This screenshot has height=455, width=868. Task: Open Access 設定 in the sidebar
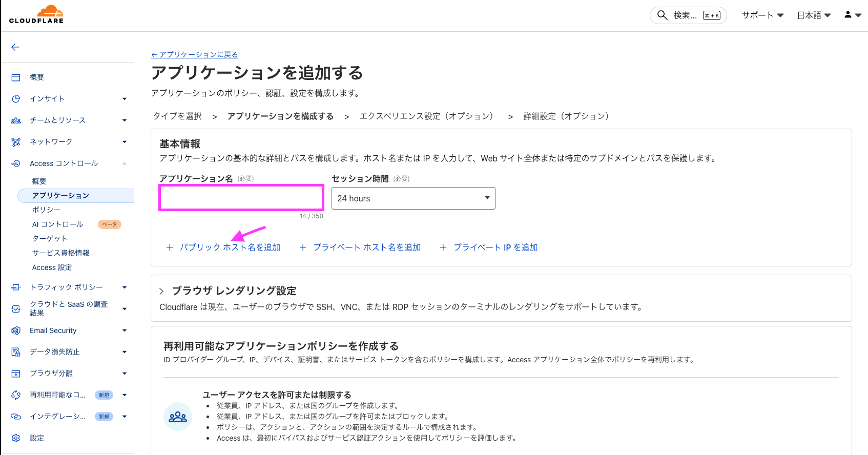(x=52, y=267)
